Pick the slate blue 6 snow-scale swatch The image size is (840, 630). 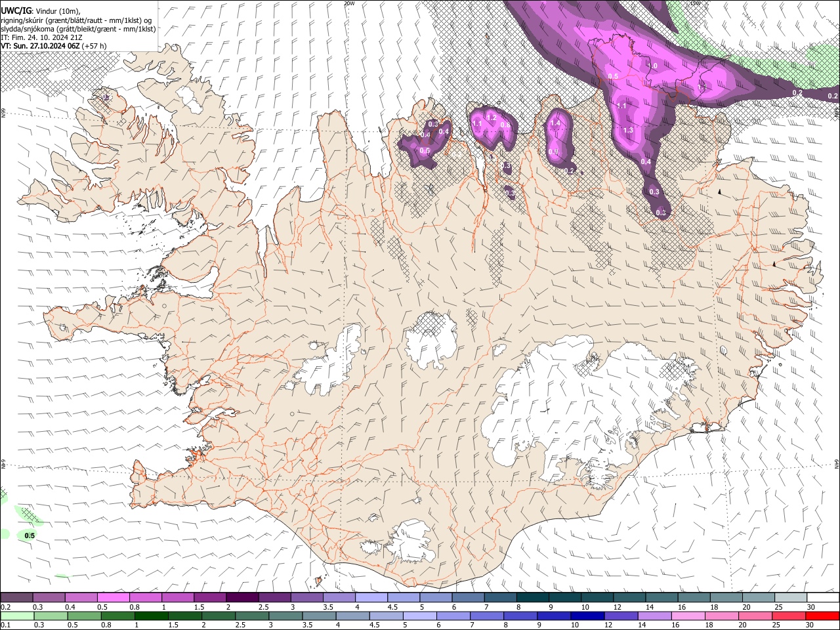pyautogui.click(x=468, y=597)
